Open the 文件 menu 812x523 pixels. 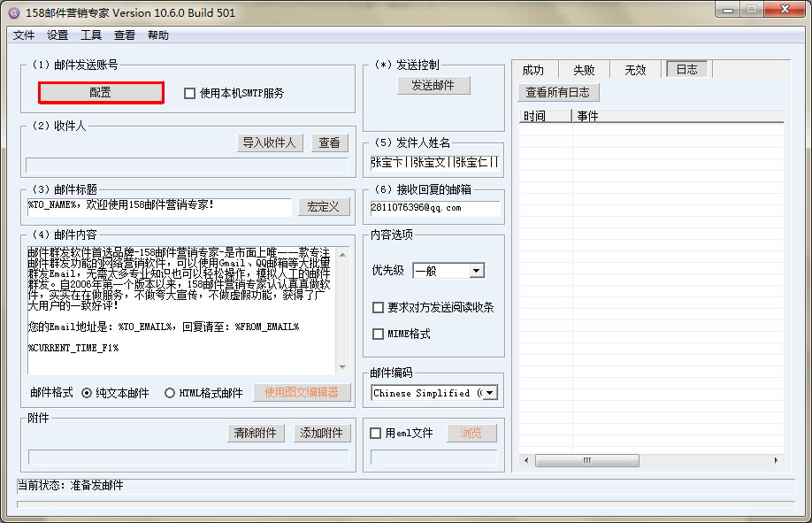coord(24,35)
